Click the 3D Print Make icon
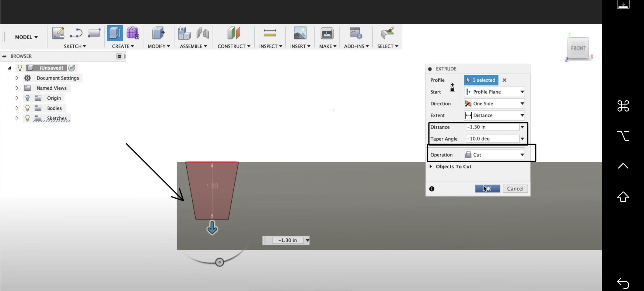The image size is (644, 291). (x=327, y=33)
